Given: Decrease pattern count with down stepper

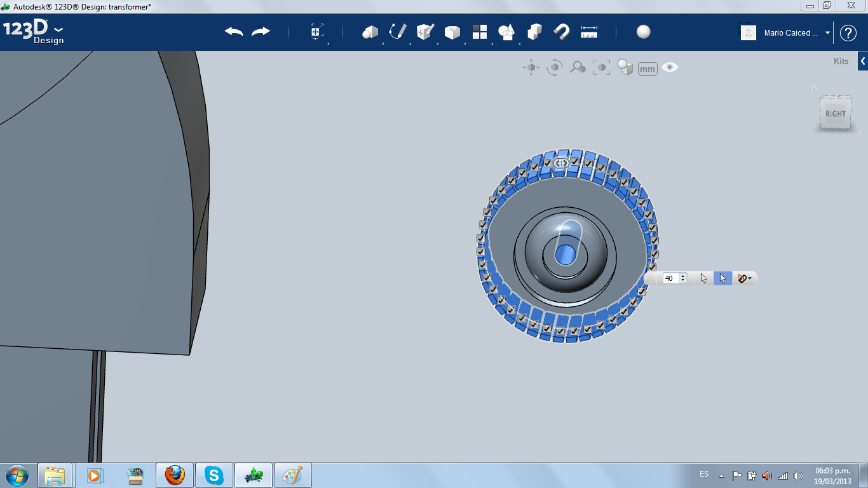Looking at the screenshot, I should (683, 281).
